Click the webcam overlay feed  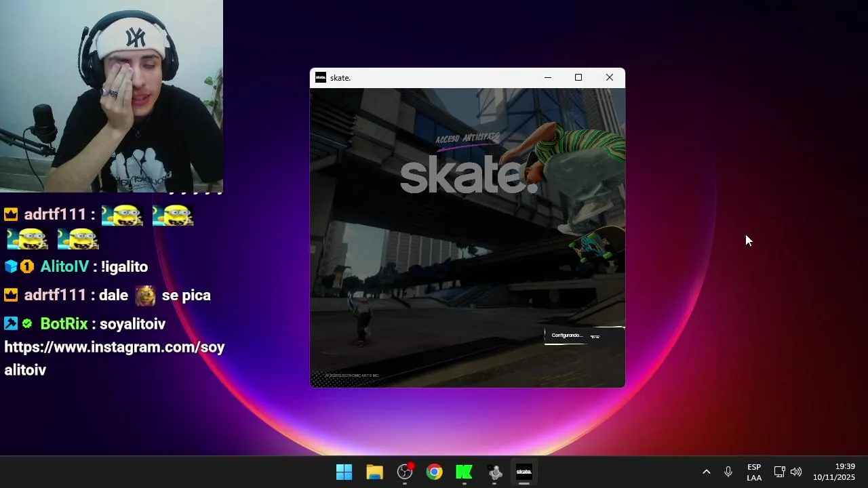[111, 96]
